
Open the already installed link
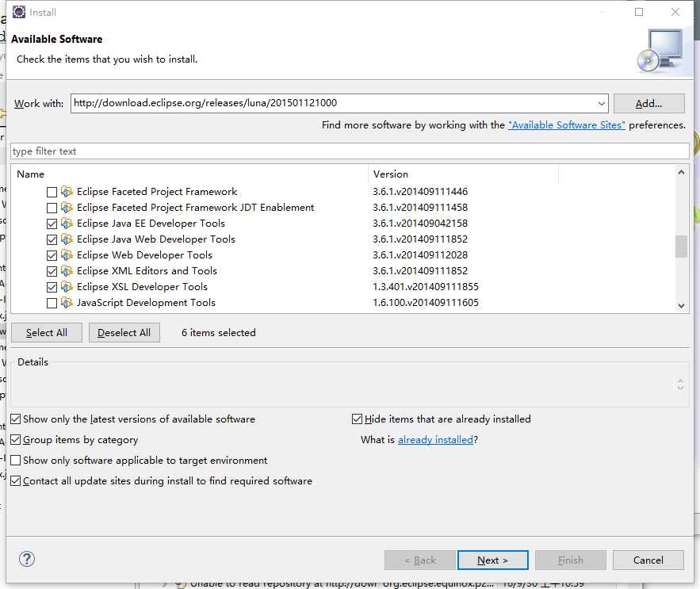(x=435, y=440)
